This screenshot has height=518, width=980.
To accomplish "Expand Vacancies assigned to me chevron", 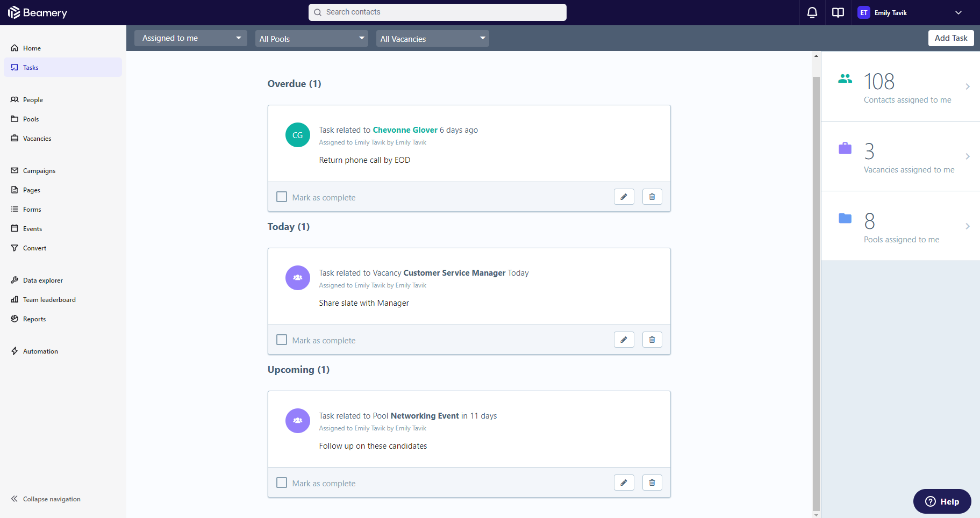I will [x=968, y=156].
